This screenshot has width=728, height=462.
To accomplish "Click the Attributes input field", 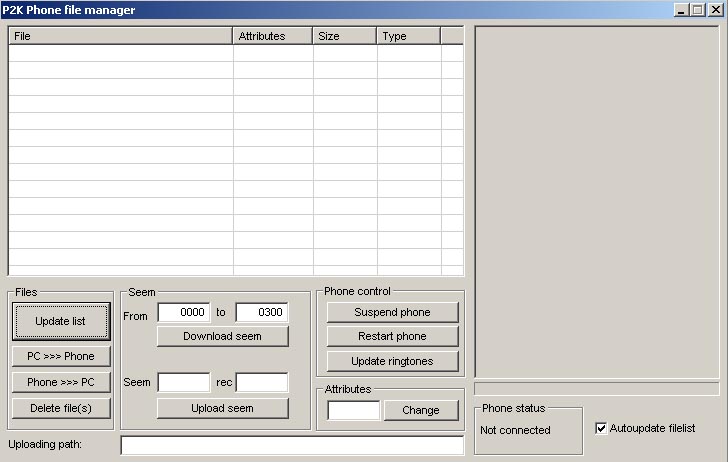I will (353, 410).
